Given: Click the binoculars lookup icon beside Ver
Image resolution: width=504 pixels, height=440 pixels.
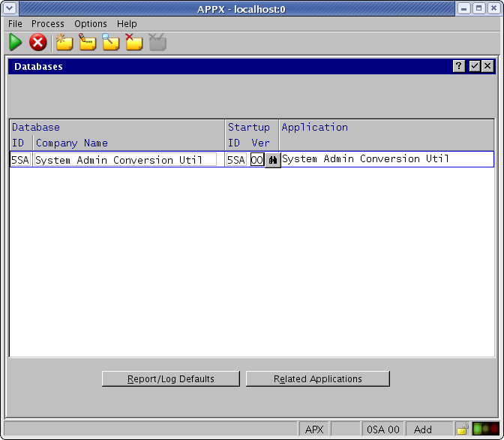Looking at the screenshot, I should click(x=273, y=160).
